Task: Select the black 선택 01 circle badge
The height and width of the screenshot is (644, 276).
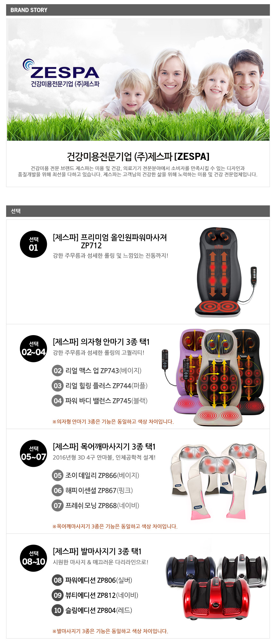Action: click(33, 244)
